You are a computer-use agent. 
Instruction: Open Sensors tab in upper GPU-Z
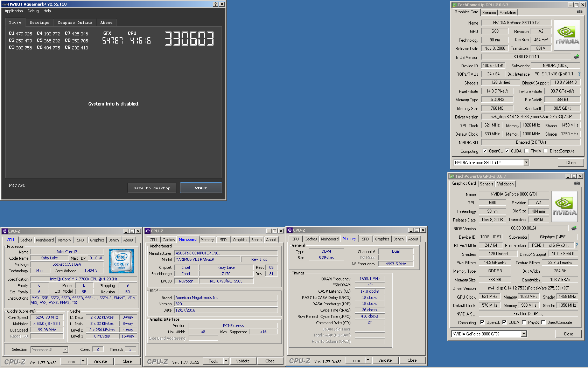(x=489, y=13)
